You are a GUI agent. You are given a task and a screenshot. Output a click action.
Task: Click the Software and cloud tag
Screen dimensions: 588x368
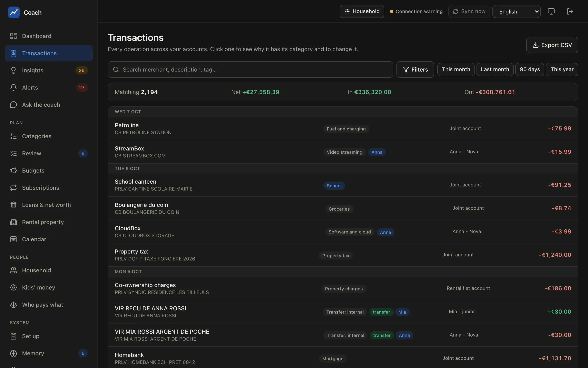[x=350, y=232]
